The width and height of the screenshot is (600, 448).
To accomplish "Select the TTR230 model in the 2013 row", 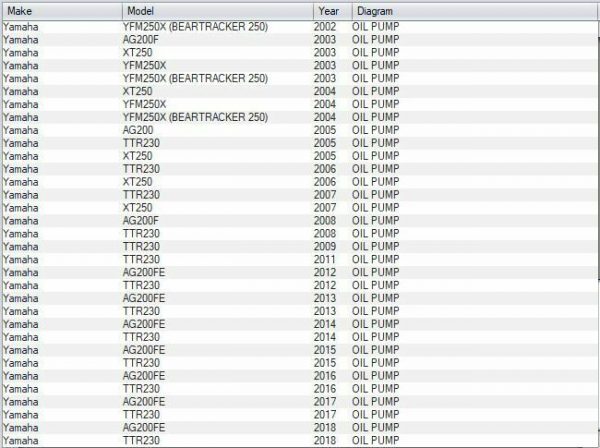I will coord(141,311).
